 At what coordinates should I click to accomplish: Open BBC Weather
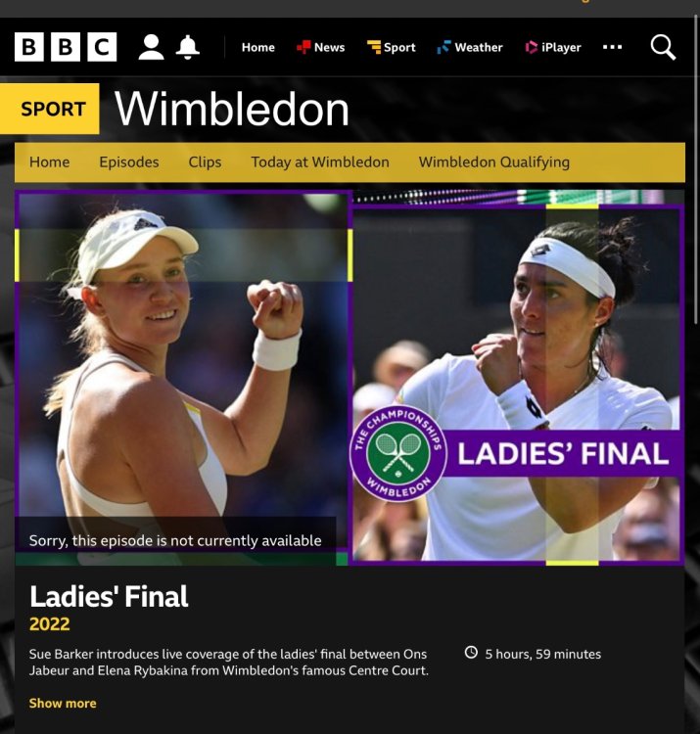click(x=470, y=47)
